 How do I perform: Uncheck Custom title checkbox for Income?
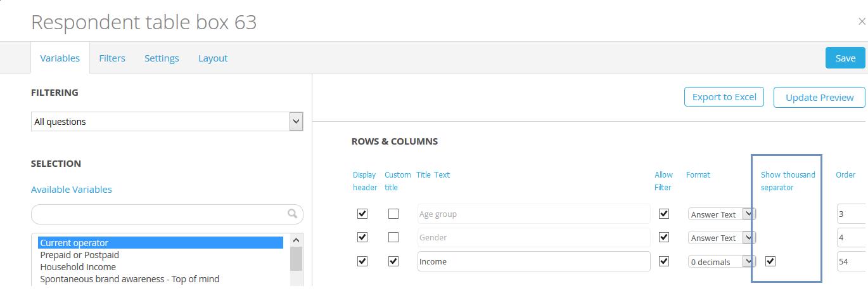(x=393, y=261)
